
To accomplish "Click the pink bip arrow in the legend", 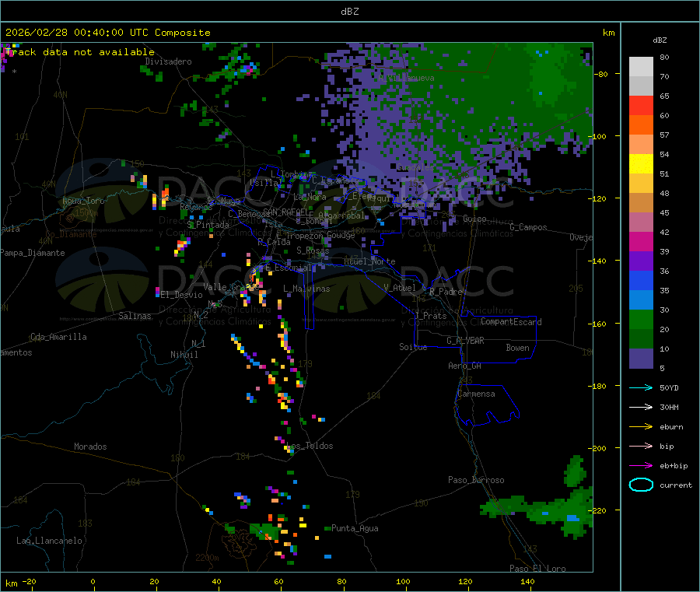I will 641,446.
